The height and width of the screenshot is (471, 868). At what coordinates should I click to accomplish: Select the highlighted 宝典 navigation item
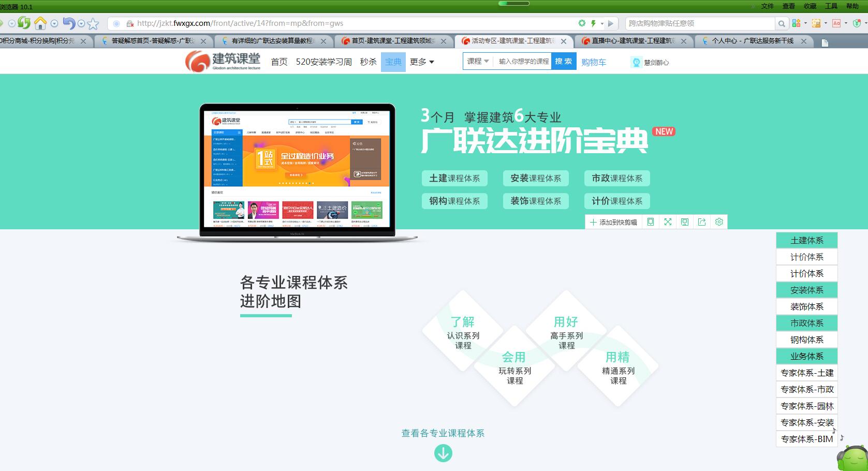click(x=393, y=62)
